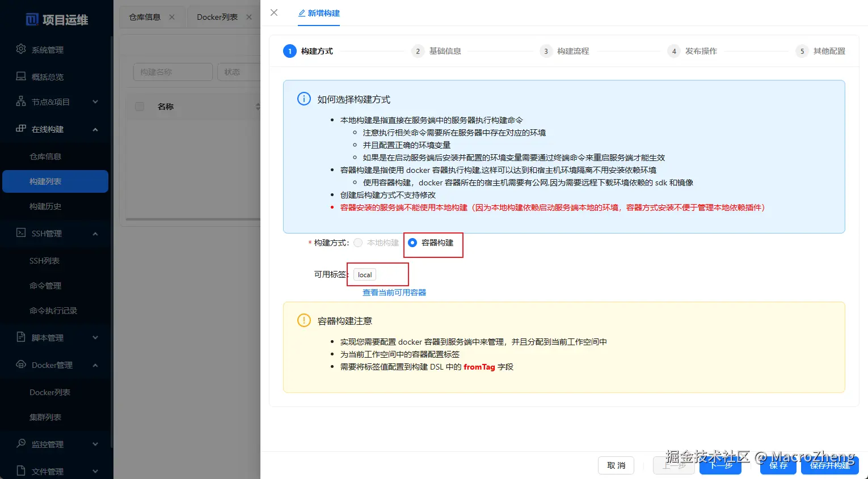This screenshot has width=868, height=479.
Task: Open 仓库信息 in the sidebar
Action: point(56,156)
